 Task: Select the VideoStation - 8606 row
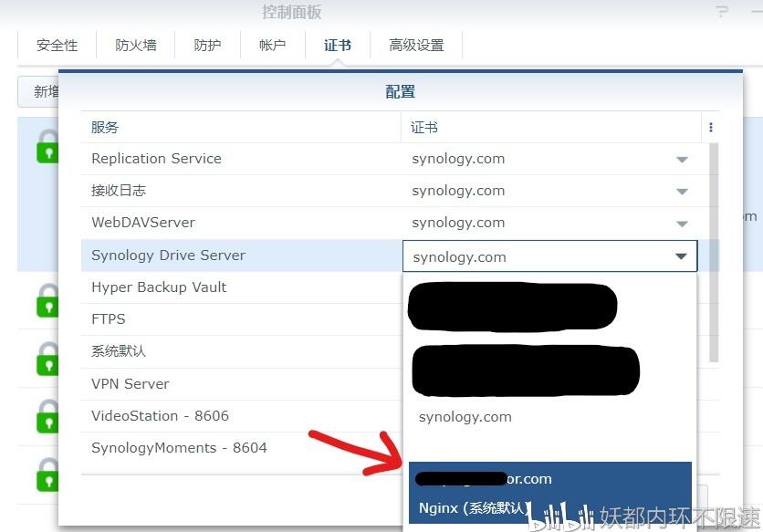tap(242, 416)
